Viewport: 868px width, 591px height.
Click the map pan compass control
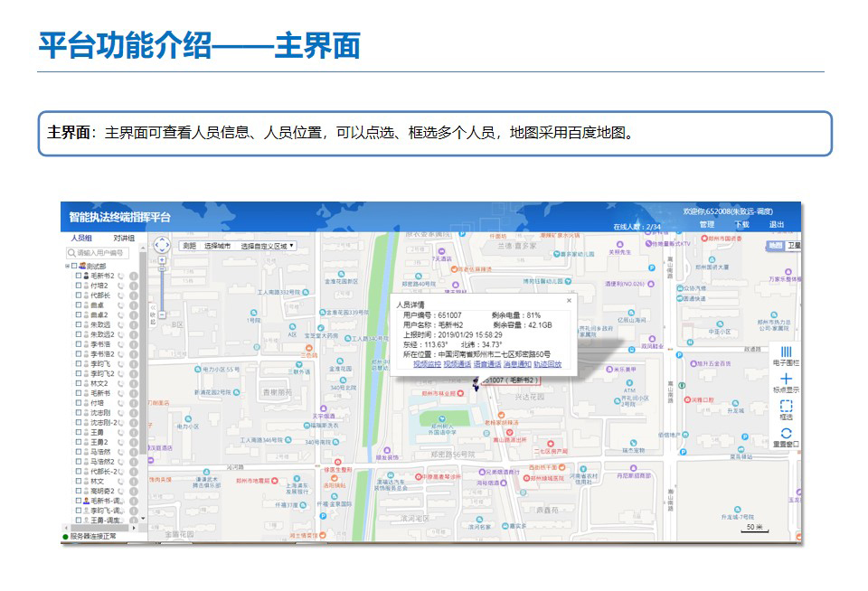tap(162, 244)
